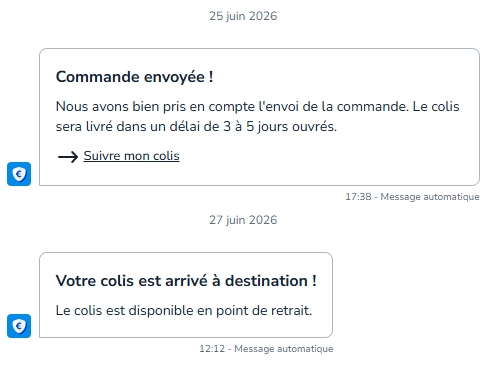The image size is (493, 372).
Task: Select the Commande envoyée ! heading
Action: (x=135, y=77)
